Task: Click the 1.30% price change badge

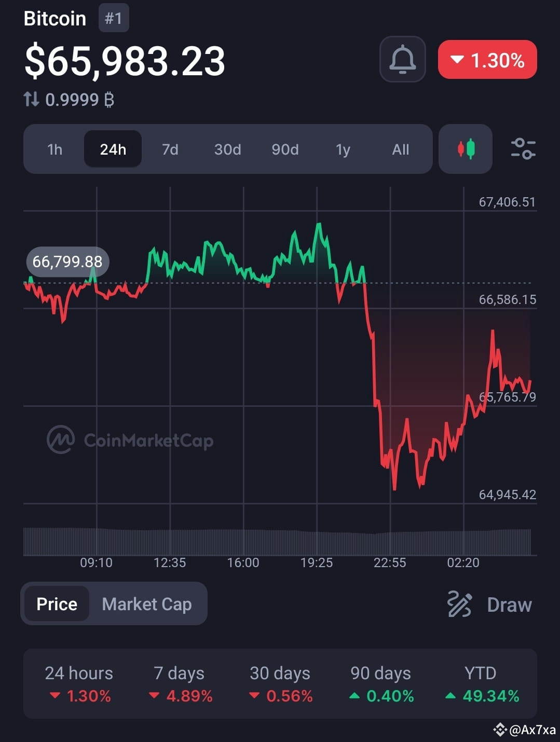Action: (487, 60)
